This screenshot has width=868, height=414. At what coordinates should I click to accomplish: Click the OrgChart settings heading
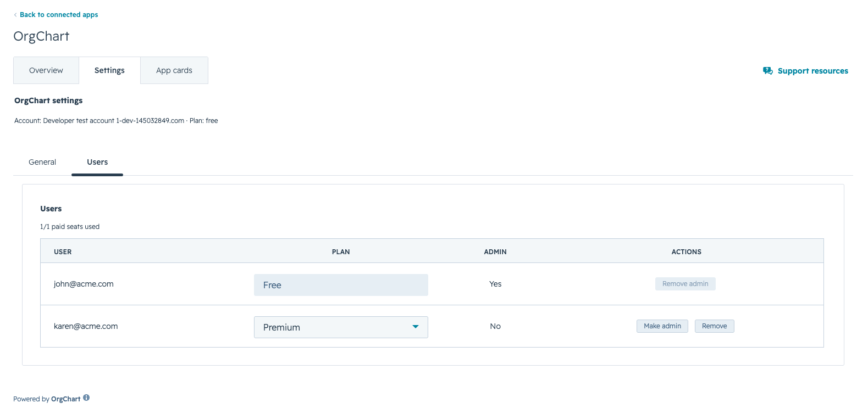(48, 100)
